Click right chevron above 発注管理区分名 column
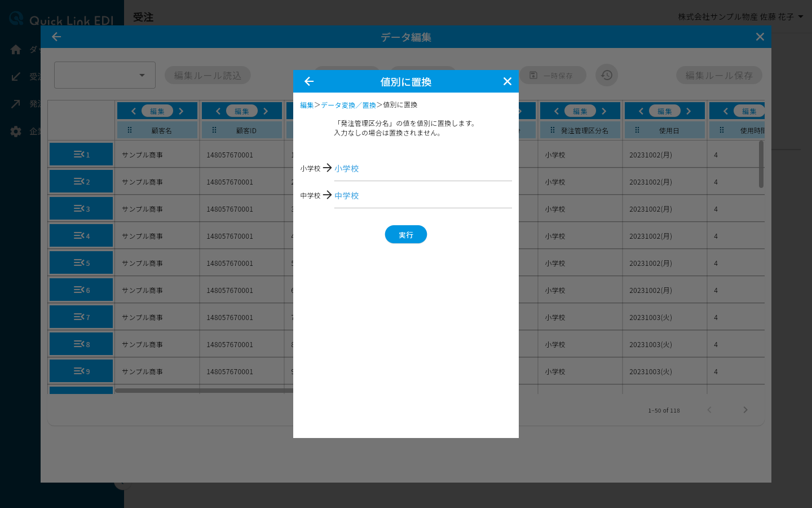This screenshot has height=508, width=812. pyautogui.click(x=604, y=111)
